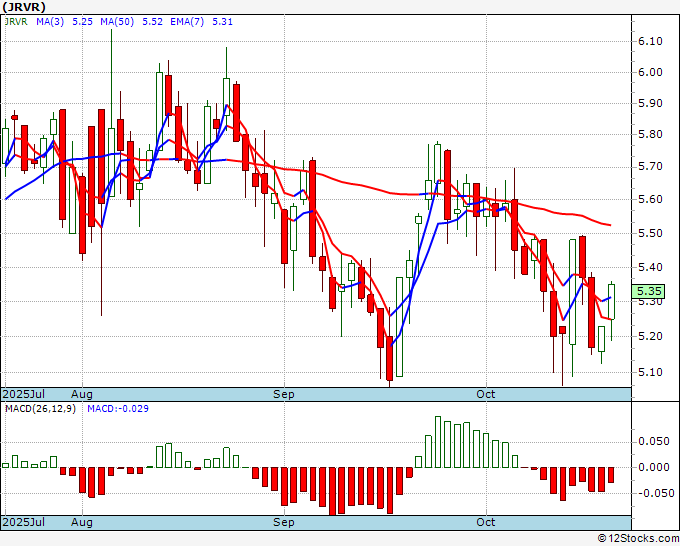The width and height of the screenshot is (680, 546).
Task: Click the MACD(26,12,9) indicator label
Action: click(x=40, y=409)
